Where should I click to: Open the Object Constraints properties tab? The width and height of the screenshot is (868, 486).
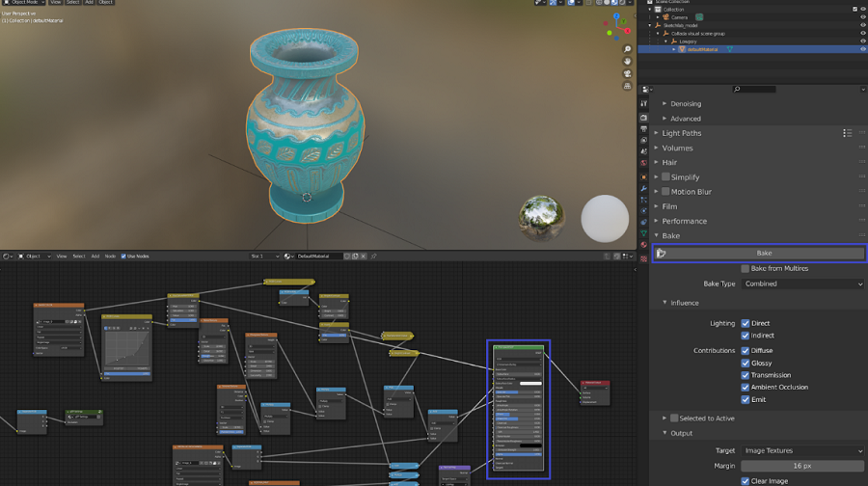[x=643, y=222]
